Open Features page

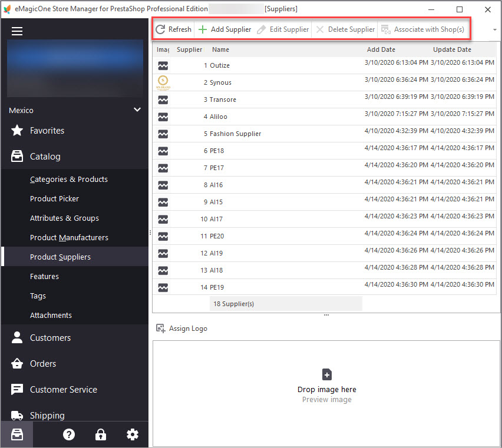pos(45,276)
